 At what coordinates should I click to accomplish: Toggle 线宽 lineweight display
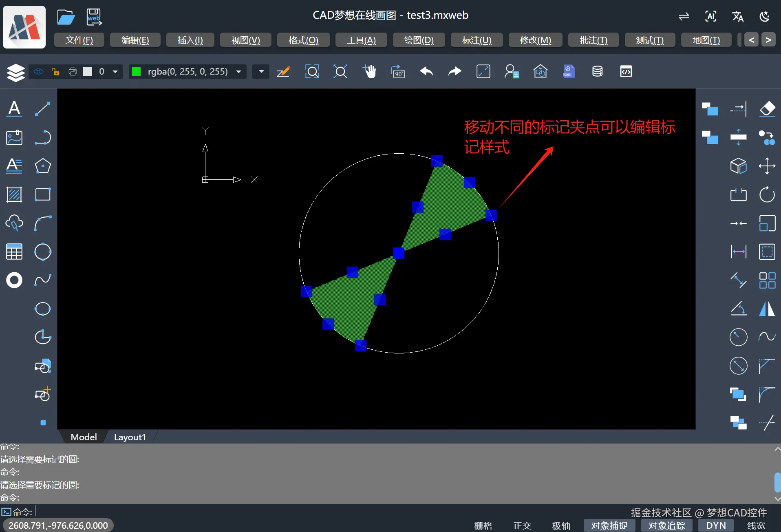[x=756, y=525]
